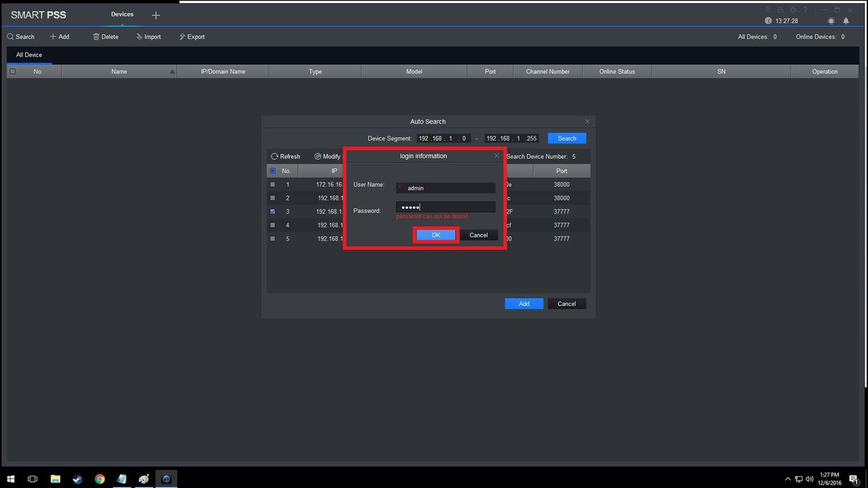Sort device list by Name column arrow
The image size is (868, 488).
pos(172,72)
